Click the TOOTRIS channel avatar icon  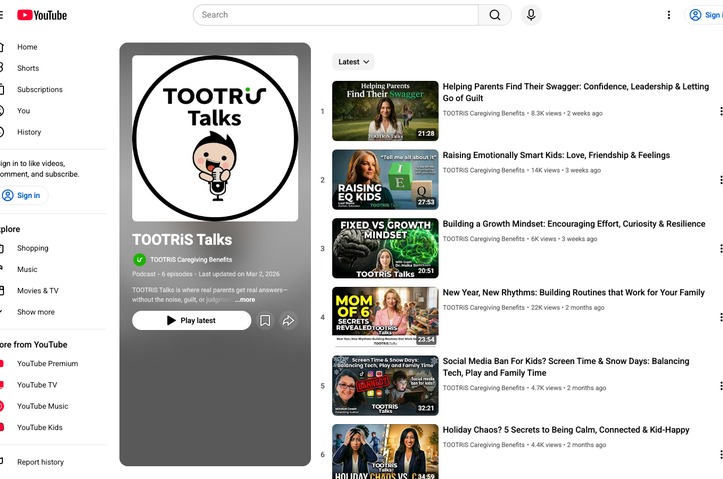[139, 260]
